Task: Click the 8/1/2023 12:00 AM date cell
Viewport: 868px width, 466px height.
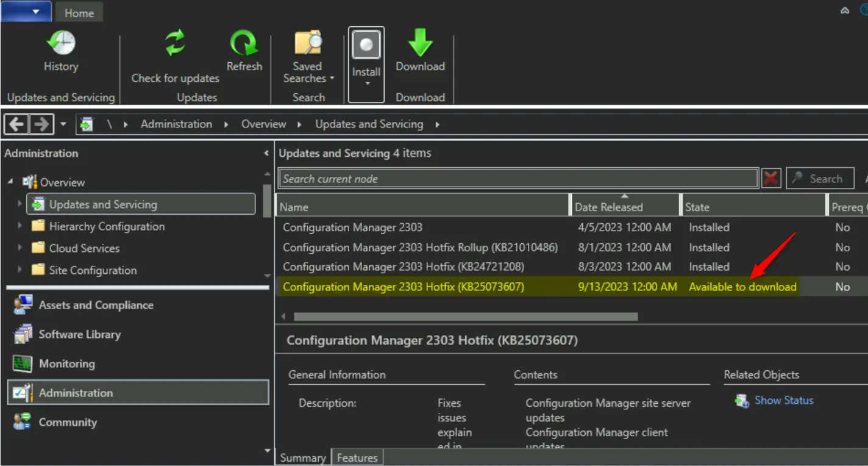Action: coord(624,247)
